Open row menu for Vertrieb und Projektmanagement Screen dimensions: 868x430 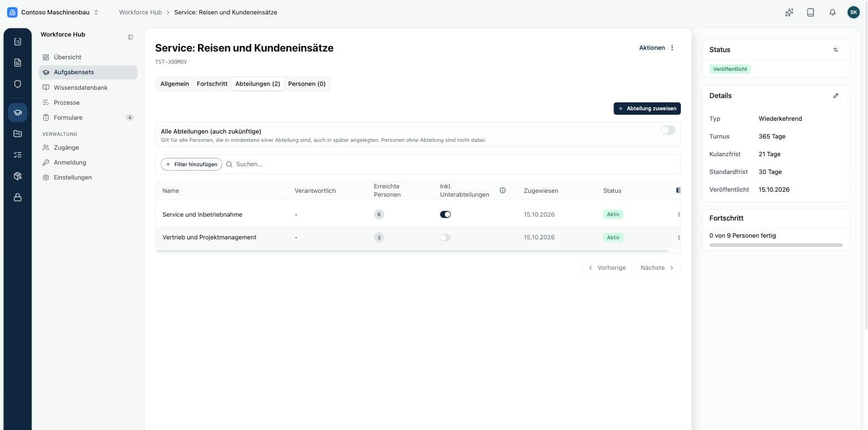coord(679,237)
